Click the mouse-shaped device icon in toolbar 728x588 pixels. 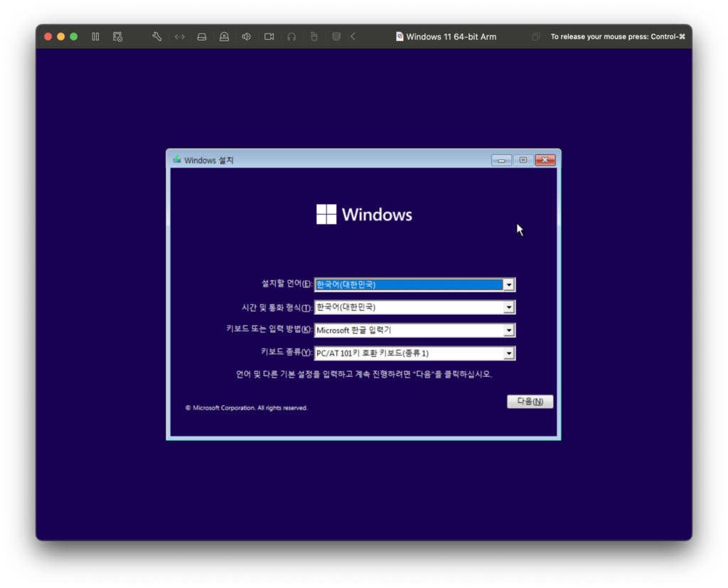pos(314,36)
